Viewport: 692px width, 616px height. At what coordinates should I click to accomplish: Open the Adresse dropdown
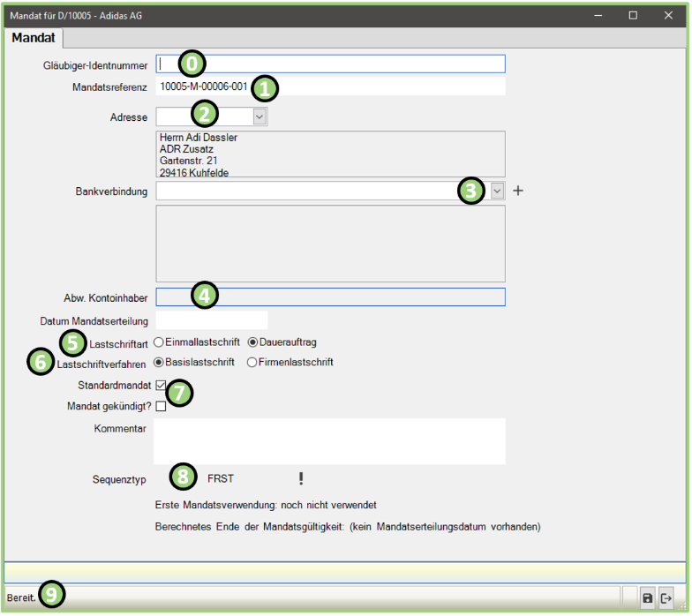tap(259, 116)
